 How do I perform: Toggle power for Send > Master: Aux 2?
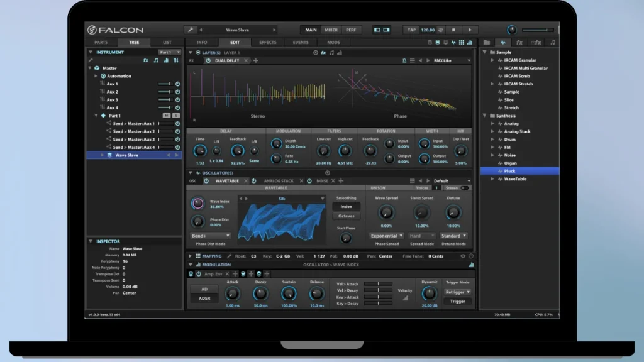pyautogui.click(x=177, y=131)
